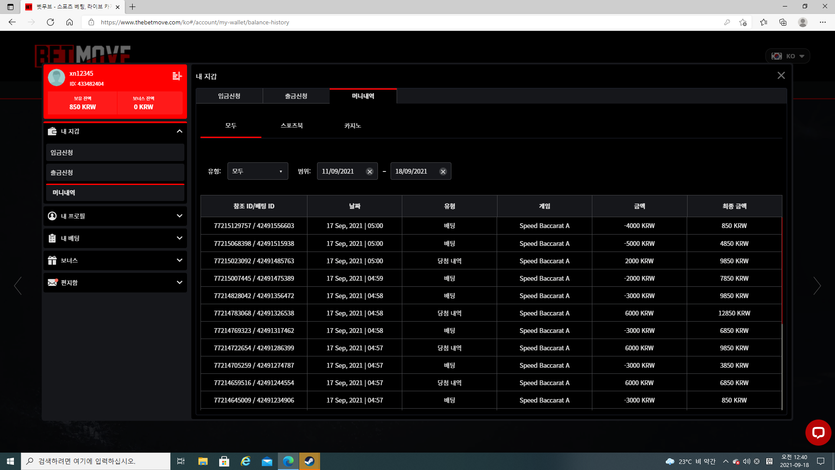Open Mail app from taskbar
Screen dimensions: 835x470
coord(267,461)
